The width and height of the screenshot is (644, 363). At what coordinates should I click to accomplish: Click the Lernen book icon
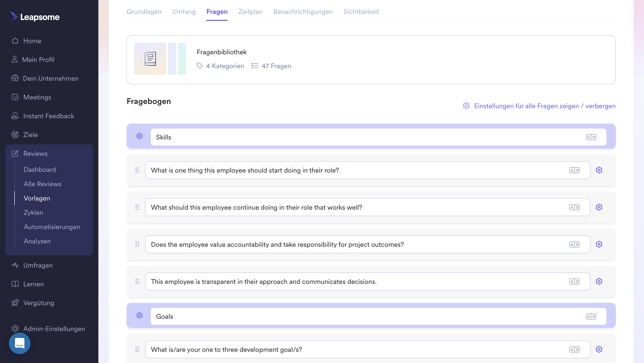(x=15, y=284)
